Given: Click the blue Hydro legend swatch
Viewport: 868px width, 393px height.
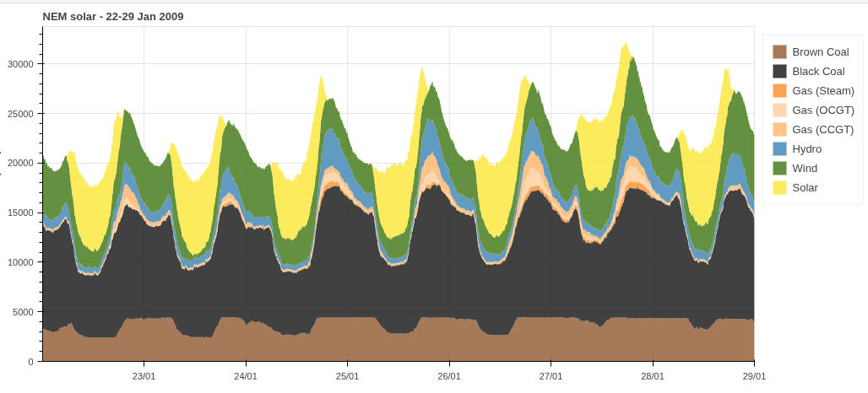Looking at the screenshot, I should coord(779,149).
